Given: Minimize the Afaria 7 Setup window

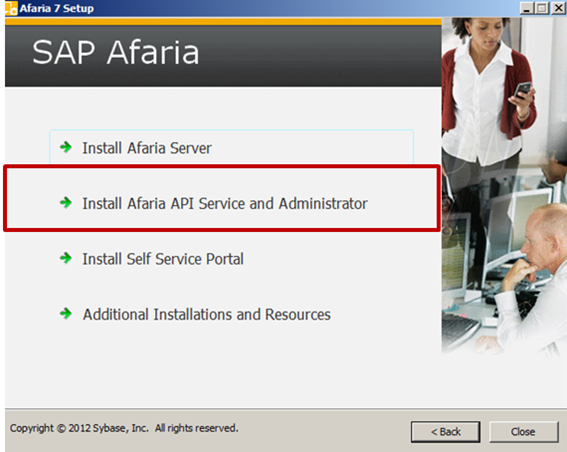Looking at the screenshot, I should click(x=526, y=8).
